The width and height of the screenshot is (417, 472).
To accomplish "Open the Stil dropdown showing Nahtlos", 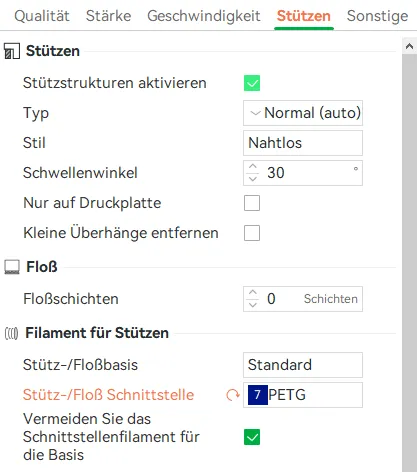I will [x=303, y=143].
